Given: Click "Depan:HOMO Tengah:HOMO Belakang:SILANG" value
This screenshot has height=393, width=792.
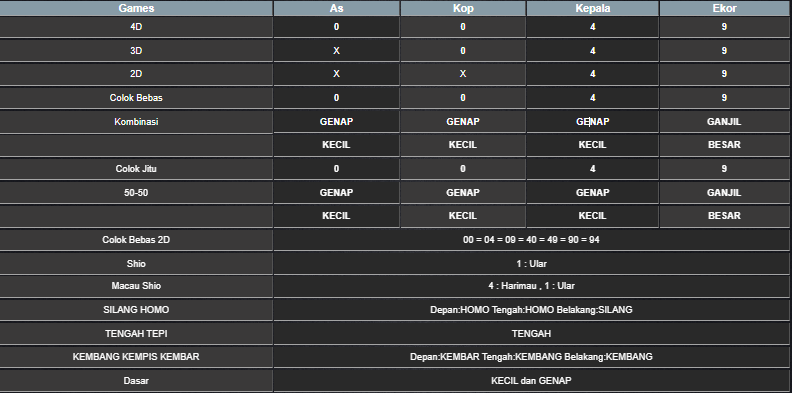Looking at the screenshot, I should pos(531,310).
